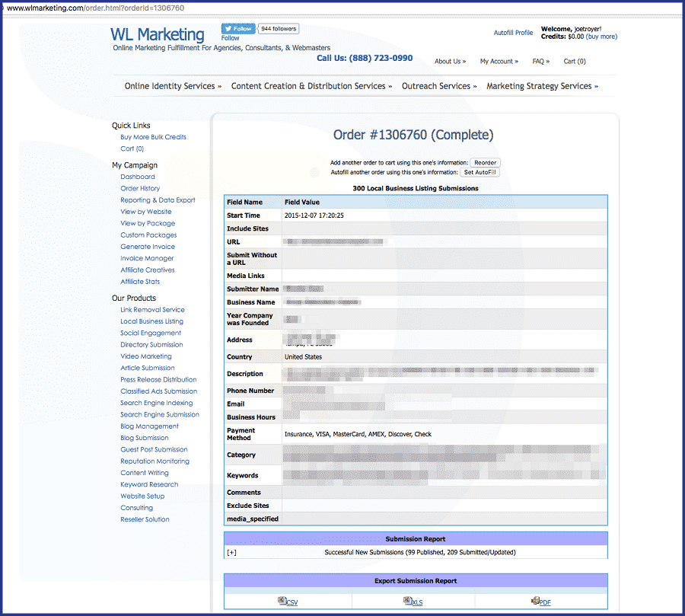Viewport: 685px width, 616px height.
Task: Open Press Release Distribution product
Action: click(158, 379)
